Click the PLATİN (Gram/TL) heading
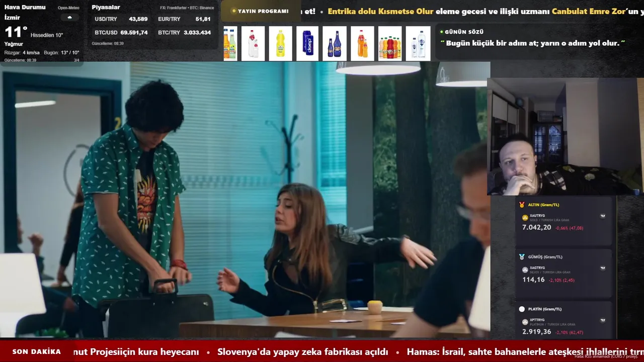644x362 pixels. click(x=545, y=309)
